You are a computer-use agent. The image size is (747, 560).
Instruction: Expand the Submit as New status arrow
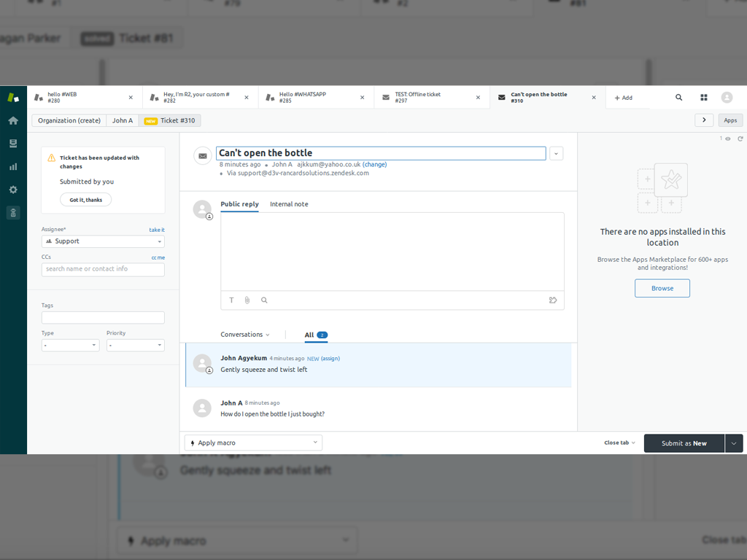pyautogui.click(x=734, y=443)
